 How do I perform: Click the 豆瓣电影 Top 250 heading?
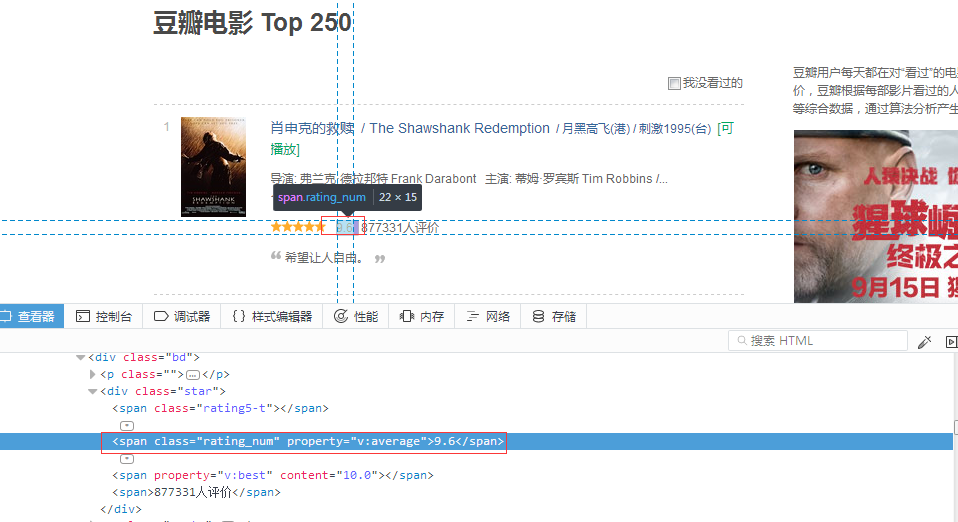252,23
